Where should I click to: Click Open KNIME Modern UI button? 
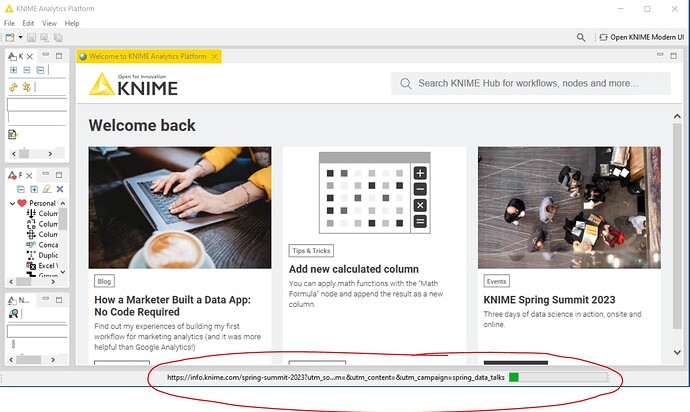641,37
